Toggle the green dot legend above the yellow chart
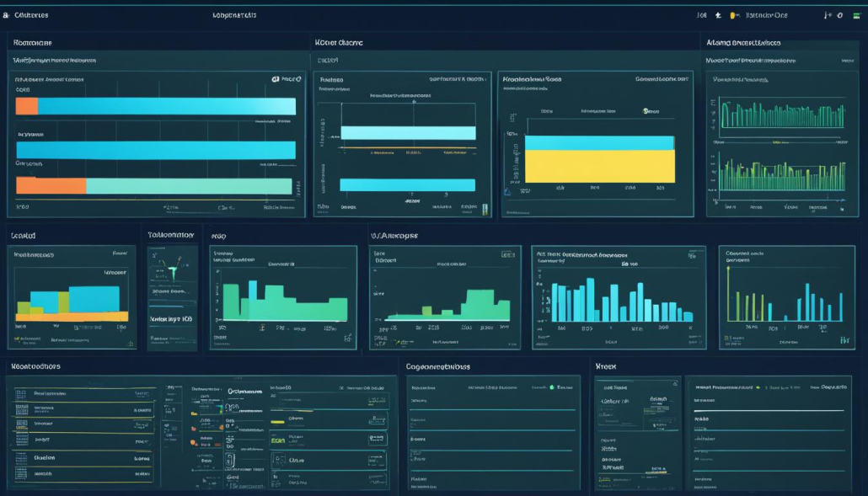868x496 pixels. point(646,111)
